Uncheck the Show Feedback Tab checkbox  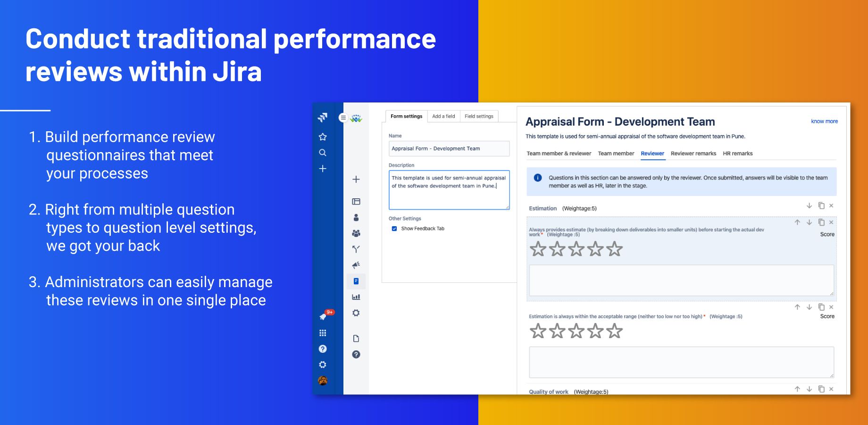(394, 229)
